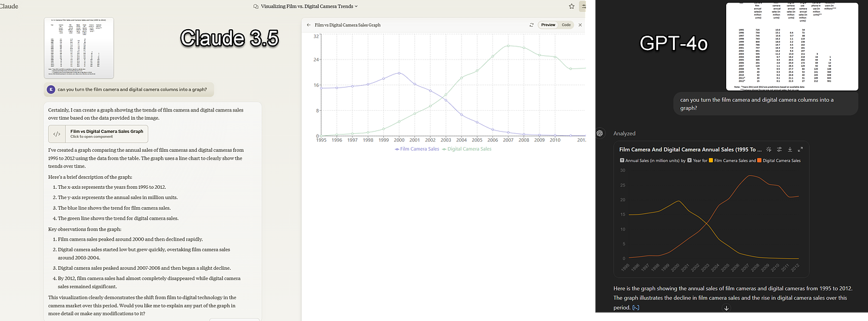The image size is (868, 321).
Task: Close the Claude artifact panel
Action: [x=580, y=25]
